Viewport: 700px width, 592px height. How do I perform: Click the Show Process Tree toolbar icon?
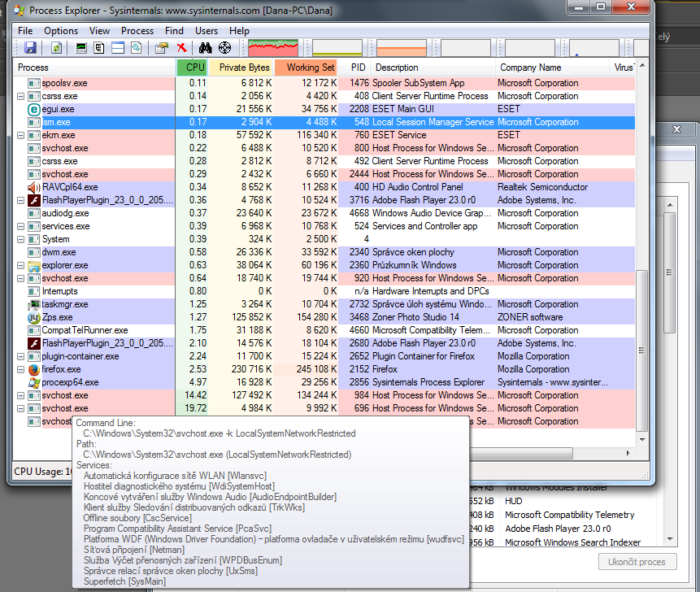(99, 49)
